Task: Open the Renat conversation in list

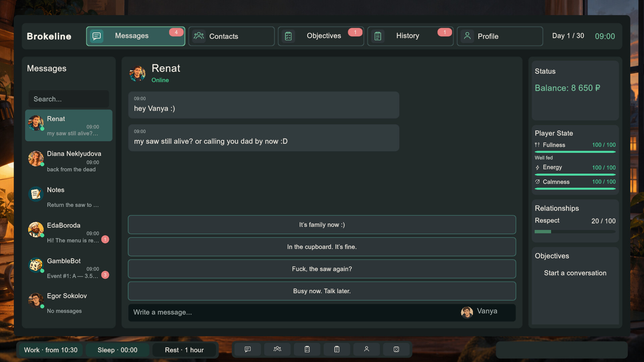Action: [69, 125]
